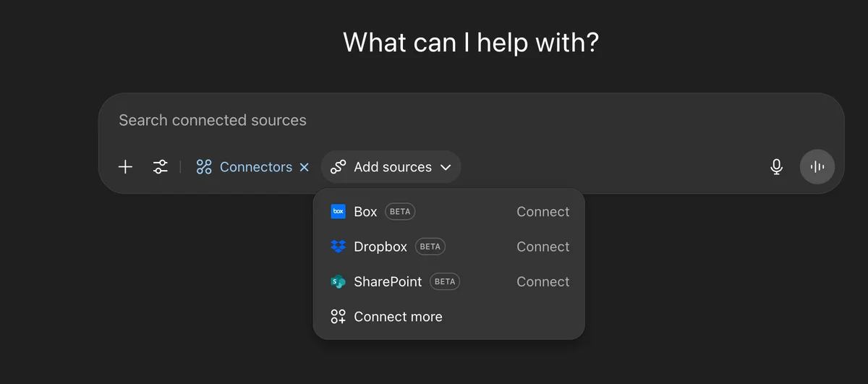Click the Add sources label text
The height and width of the screenshot is (384, 868).
click(393, 167)
